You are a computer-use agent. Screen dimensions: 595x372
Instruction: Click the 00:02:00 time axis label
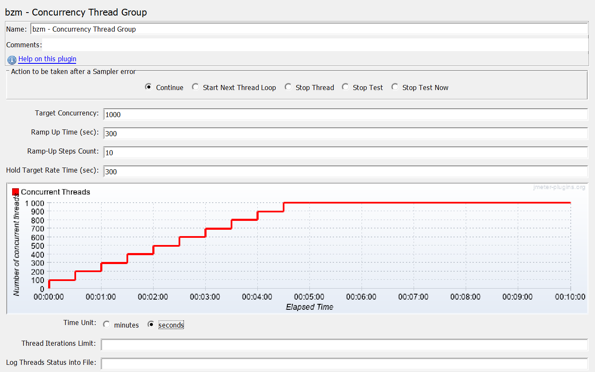click(x=153, y=297)
